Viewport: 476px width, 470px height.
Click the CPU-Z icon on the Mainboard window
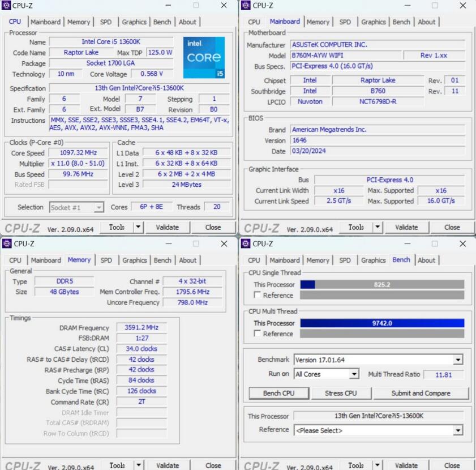245,5
